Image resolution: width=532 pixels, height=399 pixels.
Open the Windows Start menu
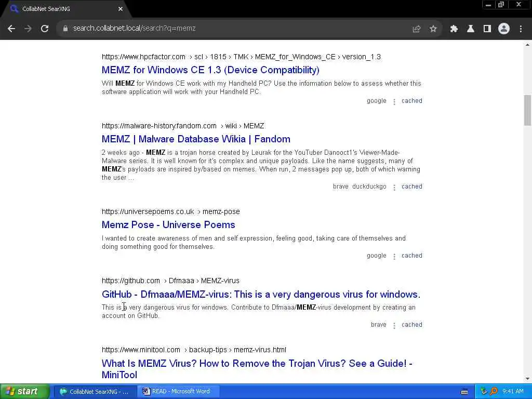click(24, 392)
